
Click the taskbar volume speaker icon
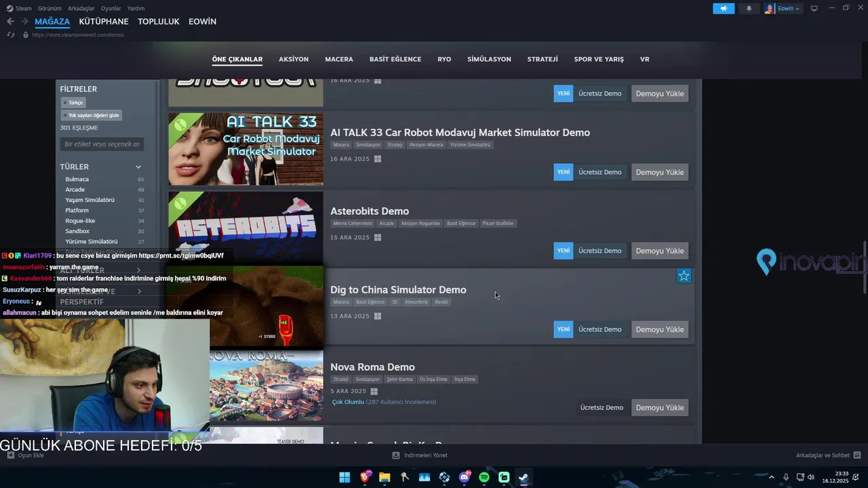[811, 477]
